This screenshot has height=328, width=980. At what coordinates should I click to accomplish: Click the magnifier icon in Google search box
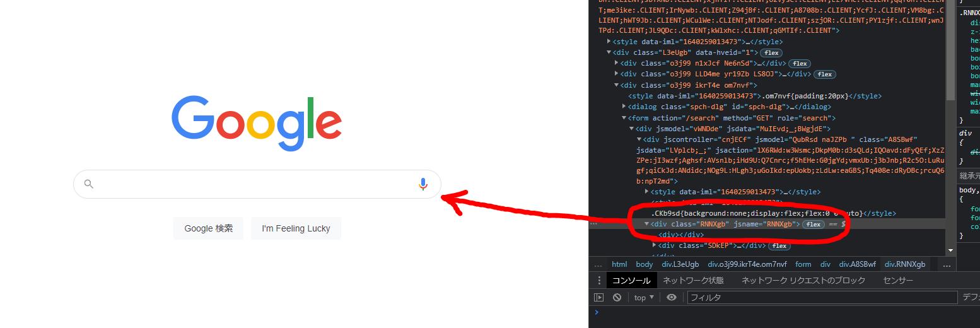click(x=89, y=184)
